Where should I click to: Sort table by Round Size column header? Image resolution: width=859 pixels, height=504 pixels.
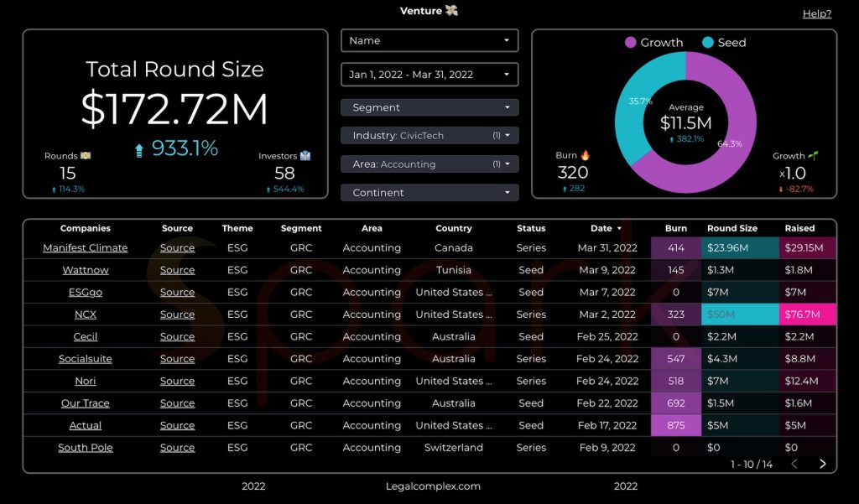click(x=731, y=228)
